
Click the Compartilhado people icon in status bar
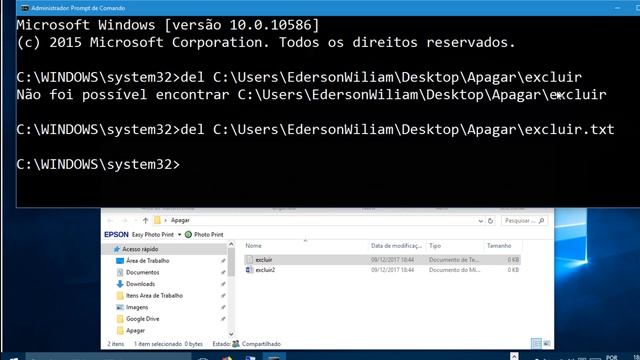236,344
